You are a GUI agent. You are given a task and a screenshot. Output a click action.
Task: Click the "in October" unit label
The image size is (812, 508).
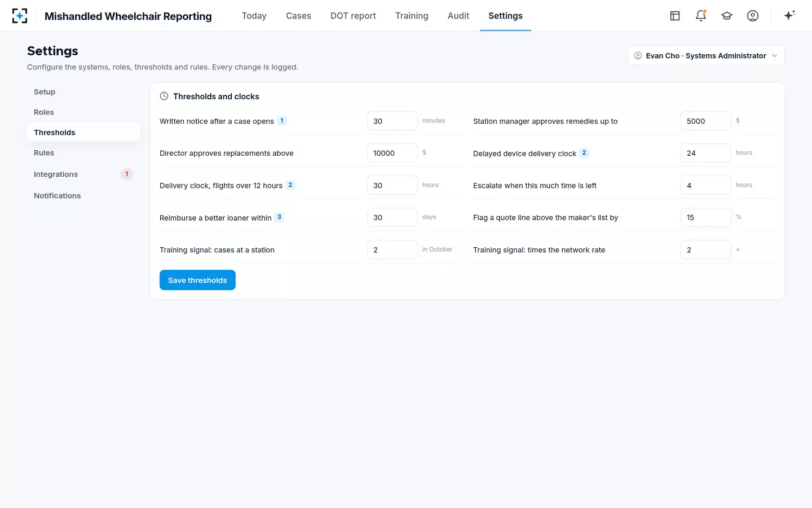coord(437,249)
